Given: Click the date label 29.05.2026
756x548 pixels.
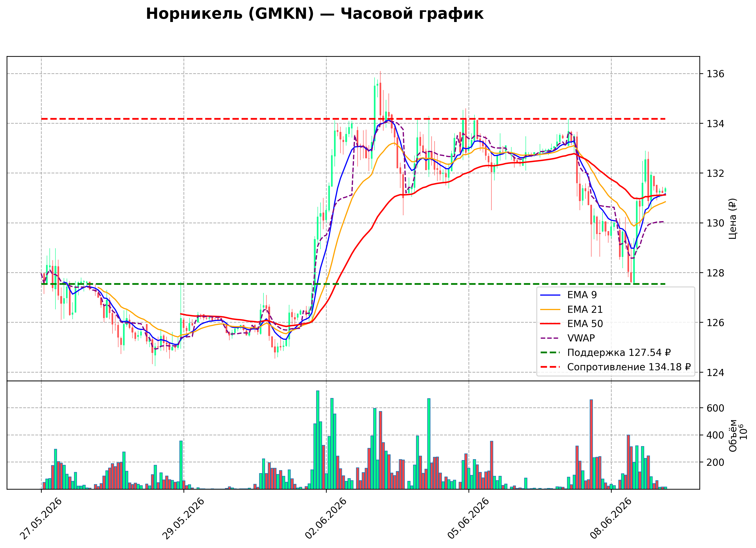Looking at the screenshot, I should point(183,519).
